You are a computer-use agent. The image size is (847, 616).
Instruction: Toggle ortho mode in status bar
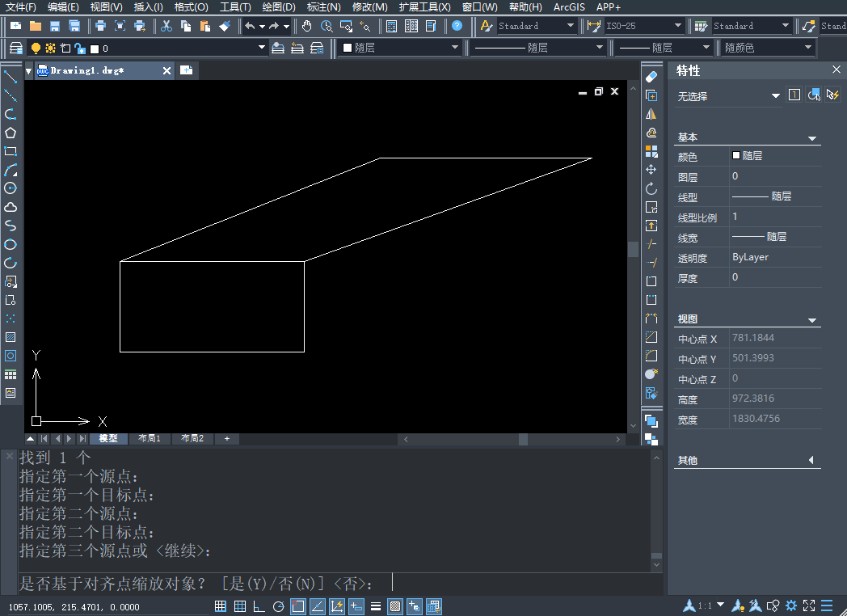(x=259, y=606)
